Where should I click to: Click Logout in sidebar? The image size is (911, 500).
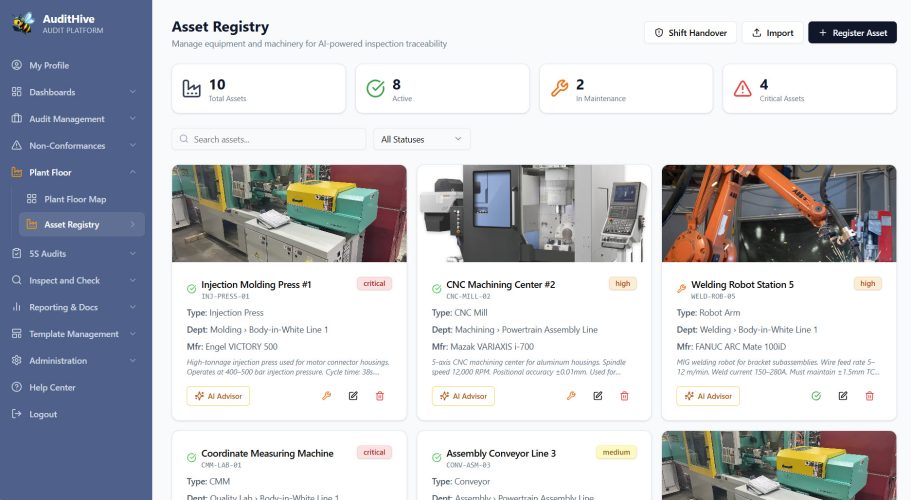(x=76, y=413)
